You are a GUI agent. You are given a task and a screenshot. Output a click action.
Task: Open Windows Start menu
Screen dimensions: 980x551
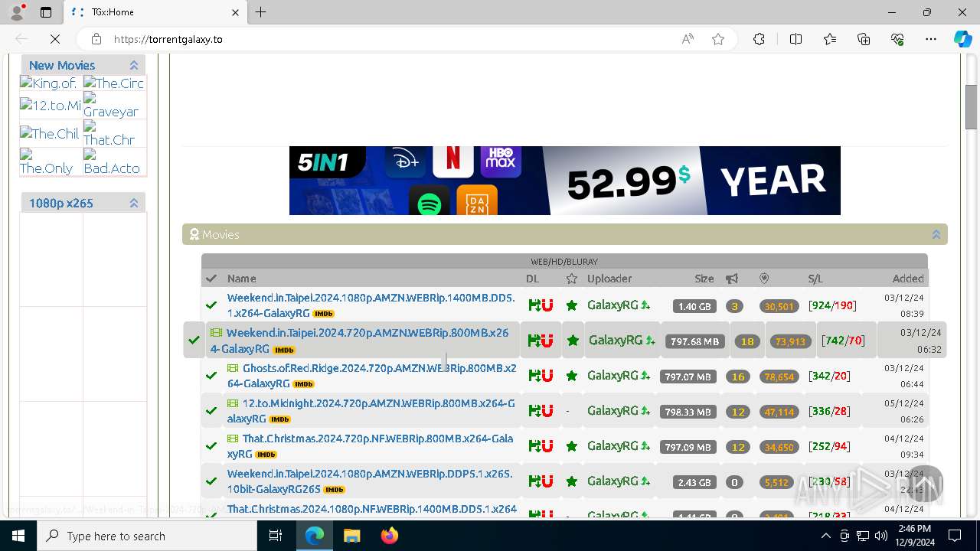tap(18, 536)
